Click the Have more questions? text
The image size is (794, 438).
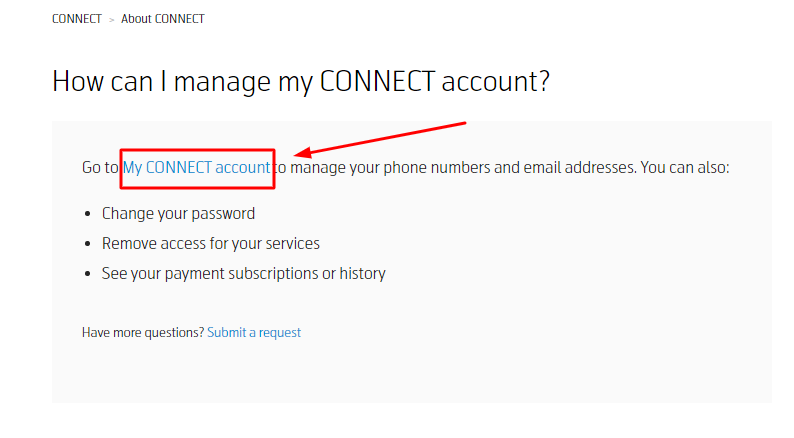[143, 333]
